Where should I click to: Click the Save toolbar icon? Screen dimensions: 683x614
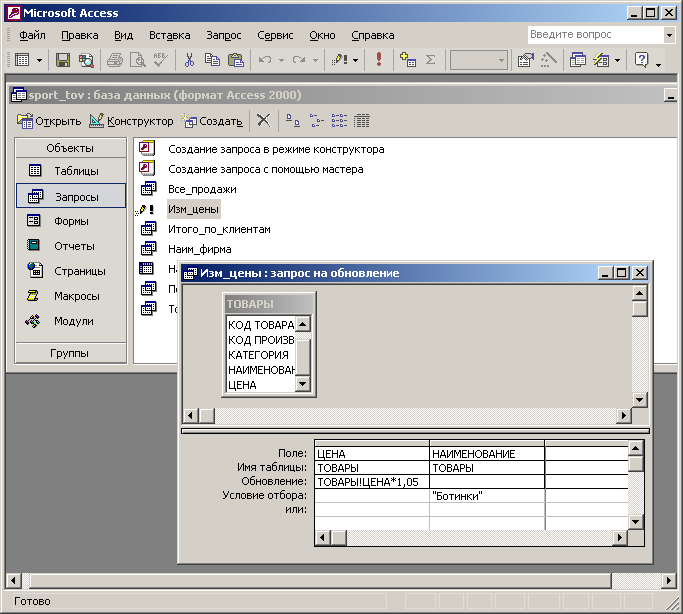[x=63, y=60]
